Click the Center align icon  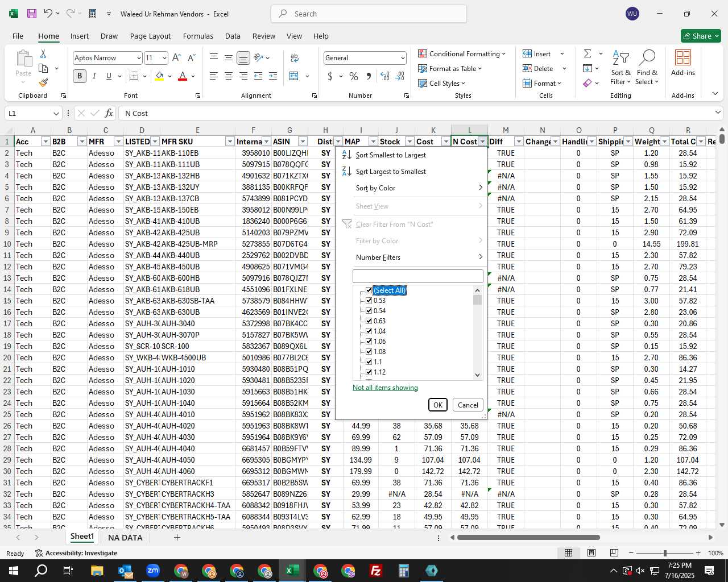[229, 76]
